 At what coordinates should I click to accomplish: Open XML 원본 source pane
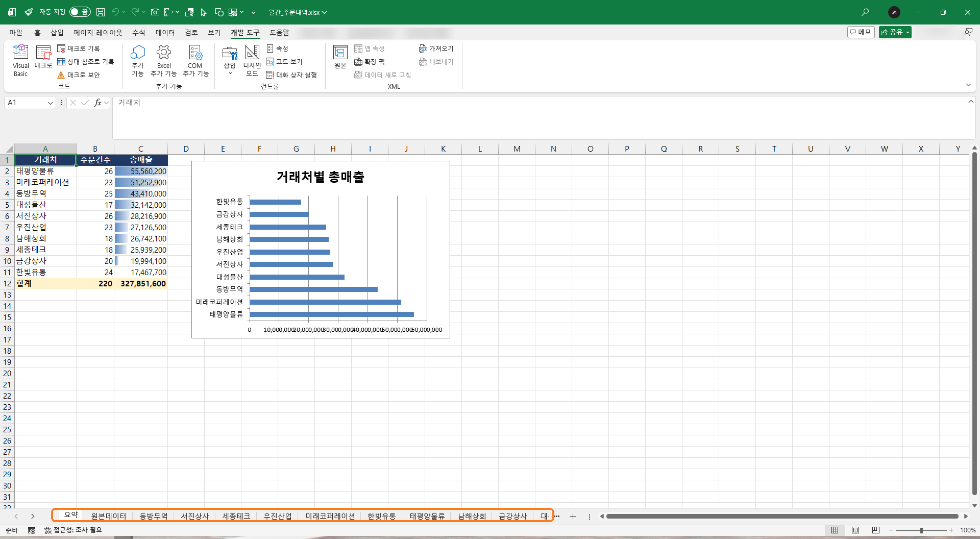point(340,57)
